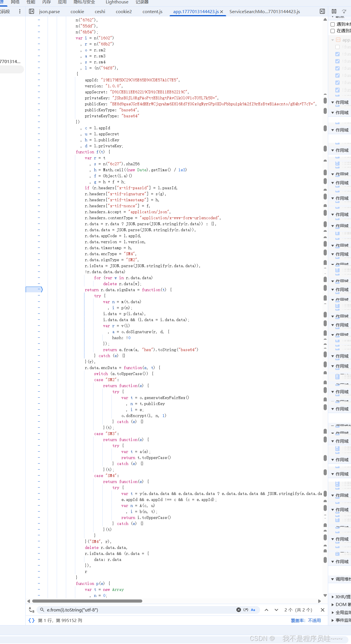Close the find bar

click(x=322, y=610)
